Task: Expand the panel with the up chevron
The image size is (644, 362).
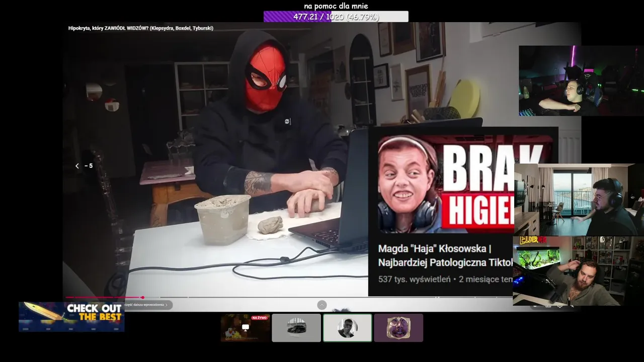Action: (322, 305)
